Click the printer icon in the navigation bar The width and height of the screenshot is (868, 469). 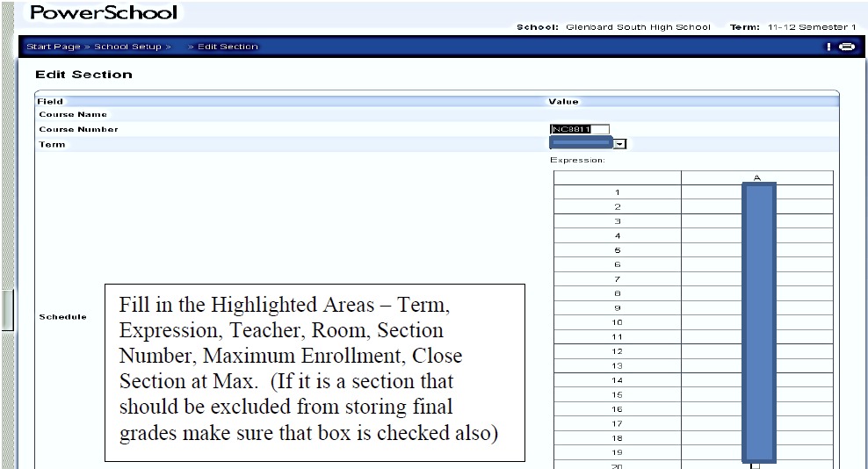(x=847, y=47)
